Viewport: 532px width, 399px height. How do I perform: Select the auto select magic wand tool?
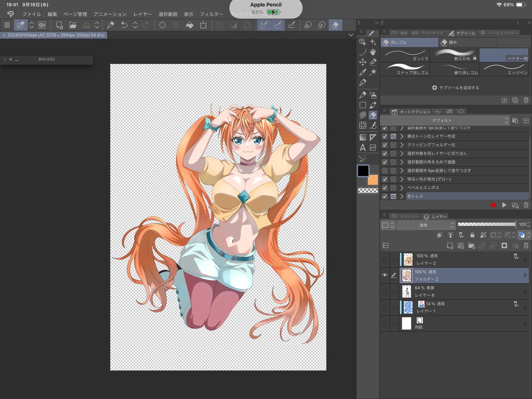[373, 72]
